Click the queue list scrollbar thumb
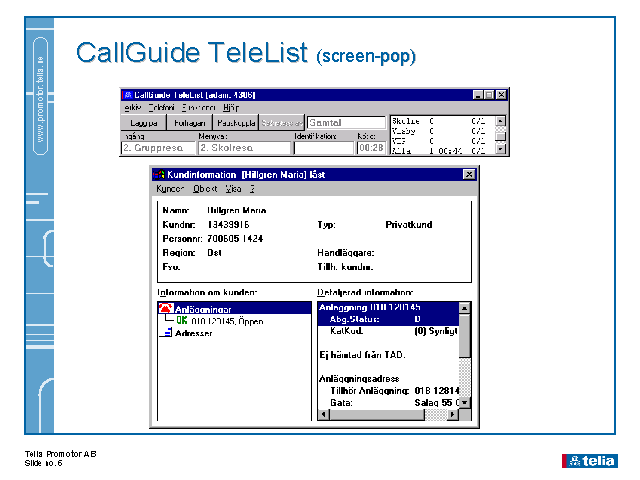Viewport: 640px width, 480px height. click(x=500, y=136)
